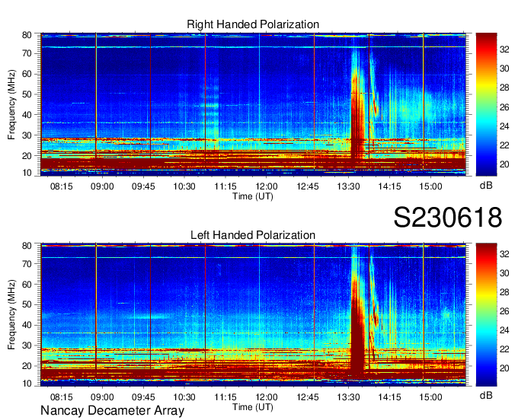Click the "Nancay Decameter Array" caption
The image size is (518, 420).
pyautogui.click(x=112, y=410)
